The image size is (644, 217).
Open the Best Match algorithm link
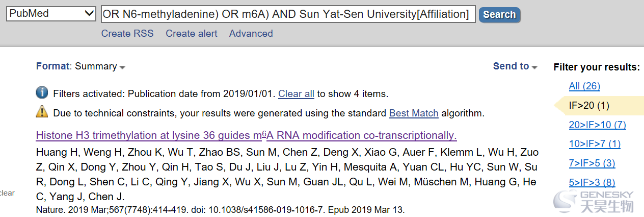(414, 113)
